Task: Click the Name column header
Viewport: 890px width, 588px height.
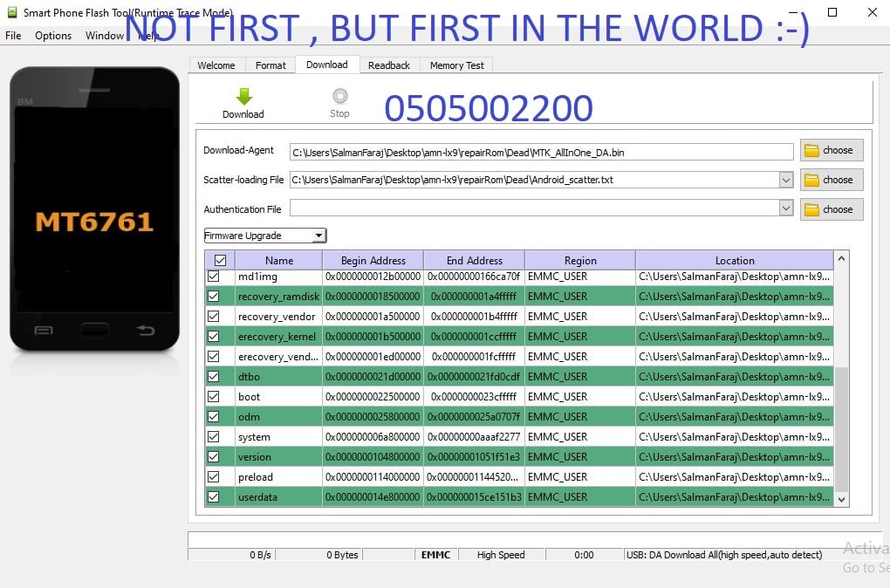Action: [278, 261]
